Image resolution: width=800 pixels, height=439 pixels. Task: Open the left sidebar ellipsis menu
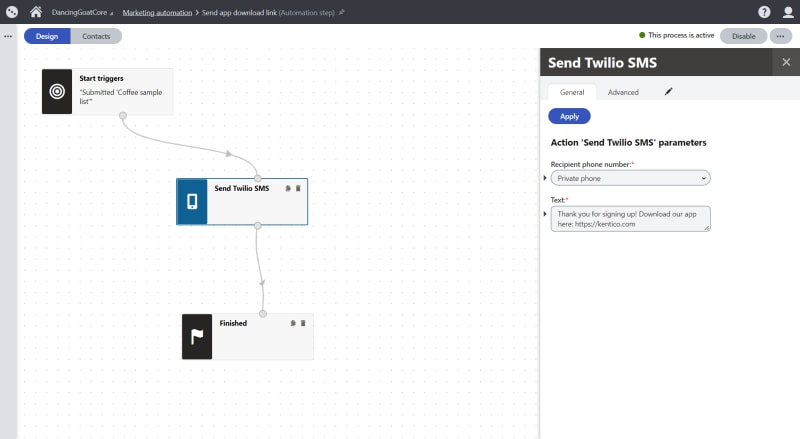click(x=8, y=36)
